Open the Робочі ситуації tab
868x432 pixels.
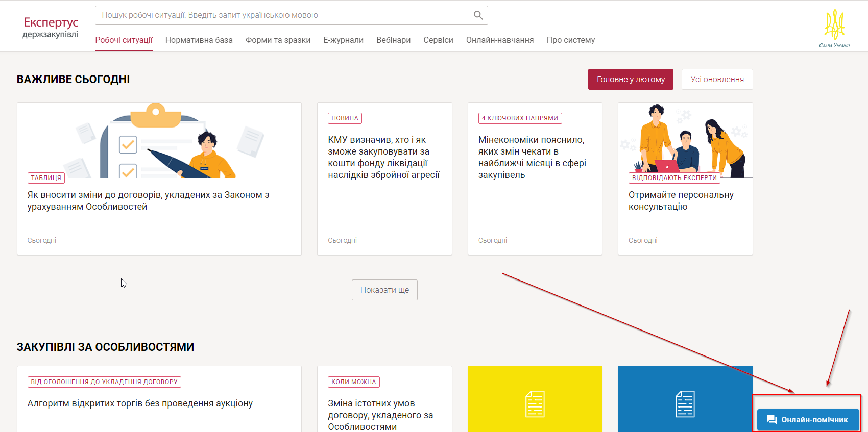pos(124,40)
